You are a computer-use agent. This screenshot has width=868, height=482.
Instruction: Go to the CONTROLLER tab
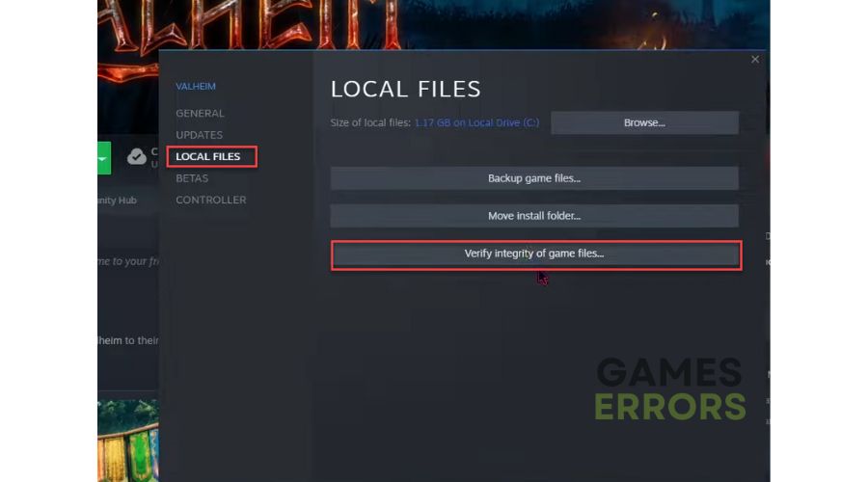(x=211, y=200)
